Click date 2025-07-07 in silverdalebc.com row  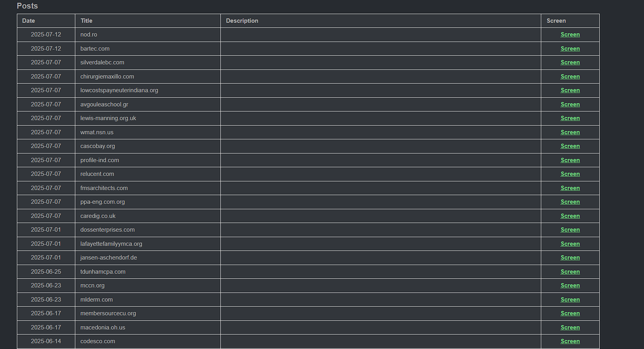46,62
